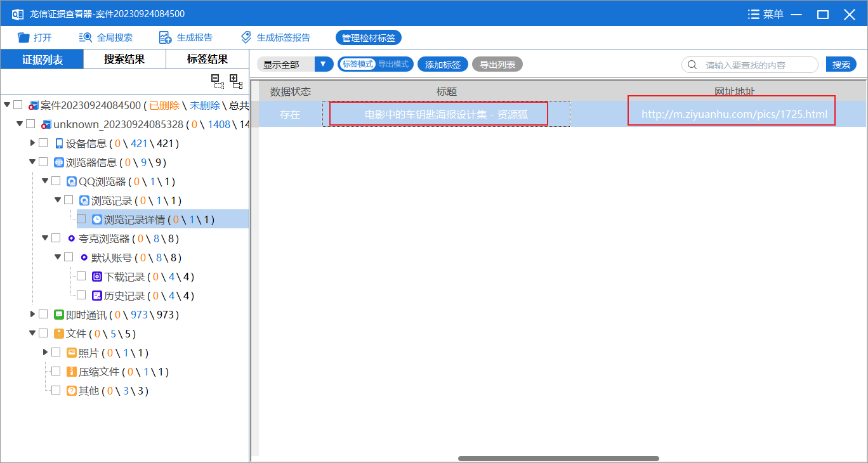Image resolution: width=868 pixels, height=463 pixels.
Task: Check the 设备信息 checkbox
Action: click(43, 143)
